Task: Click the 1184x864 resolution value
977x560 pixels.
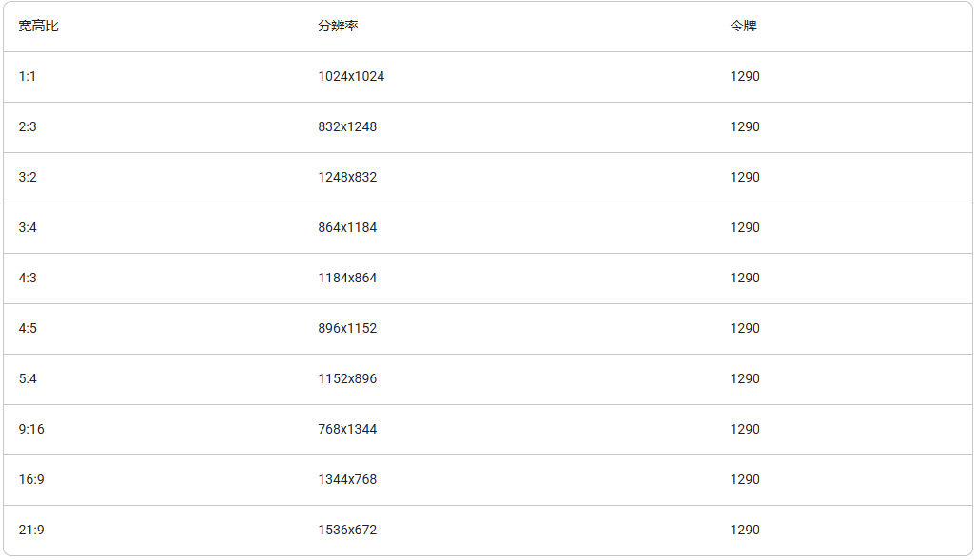Action: coord(347,278)
